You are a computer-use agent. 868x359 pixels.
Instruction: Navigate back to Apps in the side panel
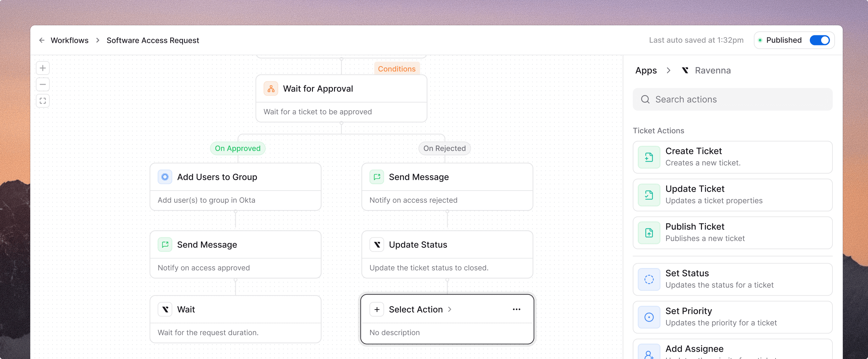tap(646, 71)
